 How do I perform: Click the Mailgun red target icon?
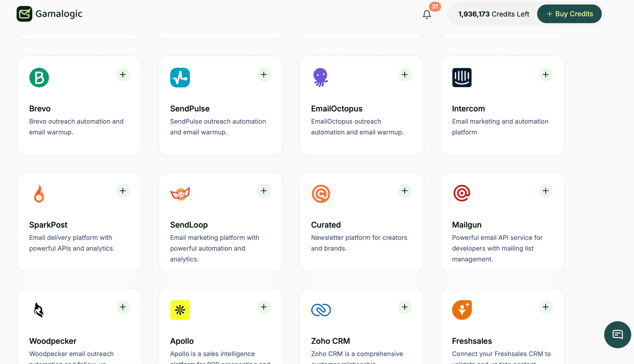point(462,193)
